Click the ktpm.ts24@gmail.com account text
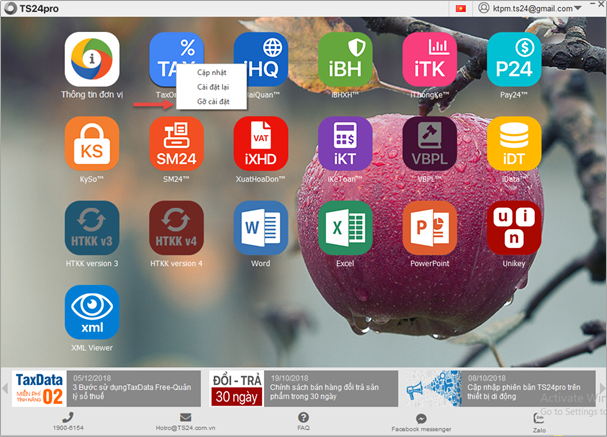 point(532,9)
